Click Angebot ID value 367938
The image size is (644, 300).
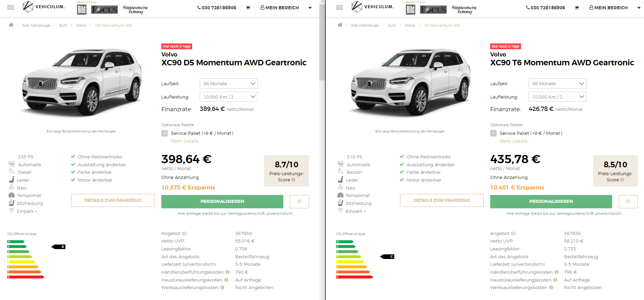tap(244, 234)
